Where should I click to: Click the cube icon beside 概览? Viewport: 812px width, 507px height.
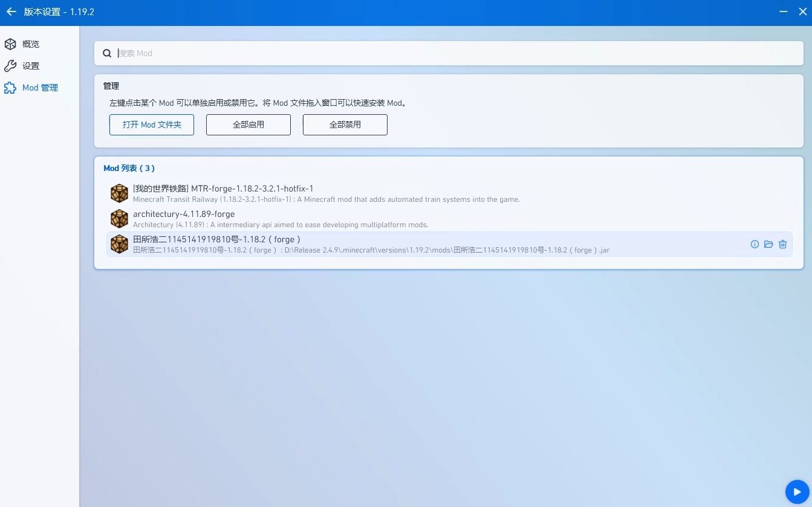click(10, 44)
